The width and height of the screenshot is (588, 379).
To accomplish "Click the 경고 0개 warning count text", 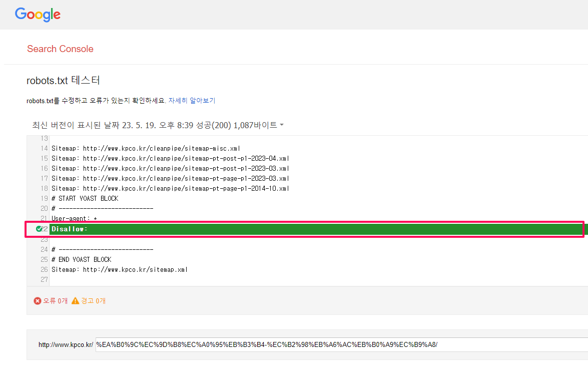I will [93, 301].
